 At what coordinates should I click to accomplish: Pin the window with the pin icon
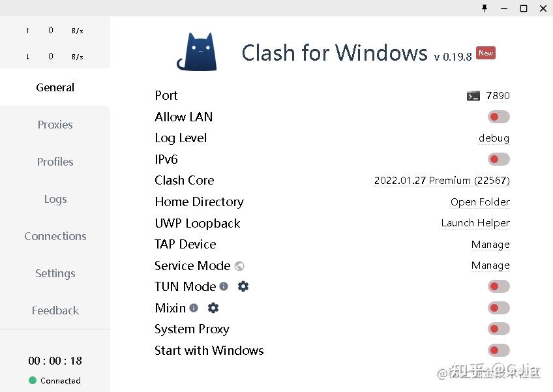484,8
